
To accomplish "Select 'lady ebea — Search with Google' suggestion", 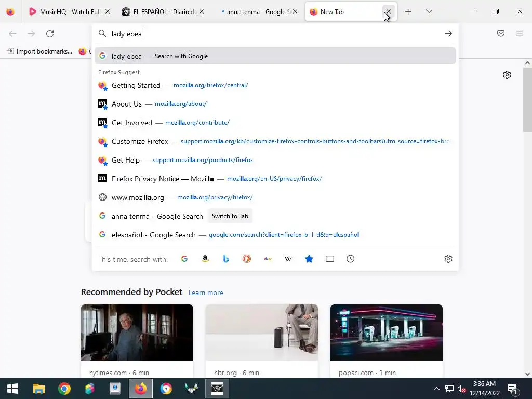I will tap(275, 56).
